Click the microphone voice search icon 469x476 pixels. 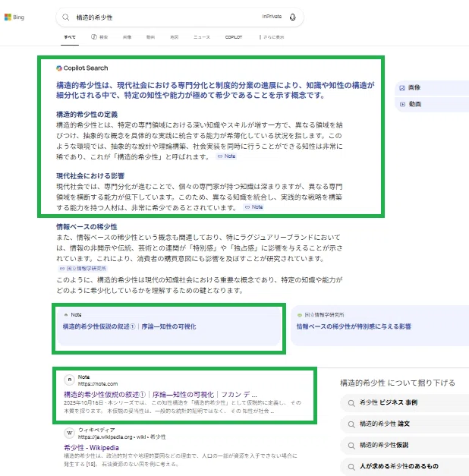(x=293, y=17)
